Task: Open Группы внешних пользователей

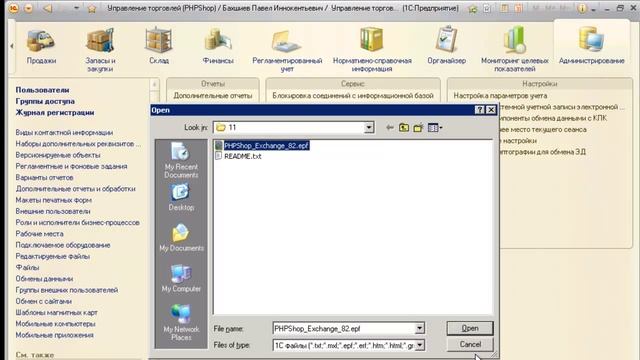Action: click(x=67, y=290)
